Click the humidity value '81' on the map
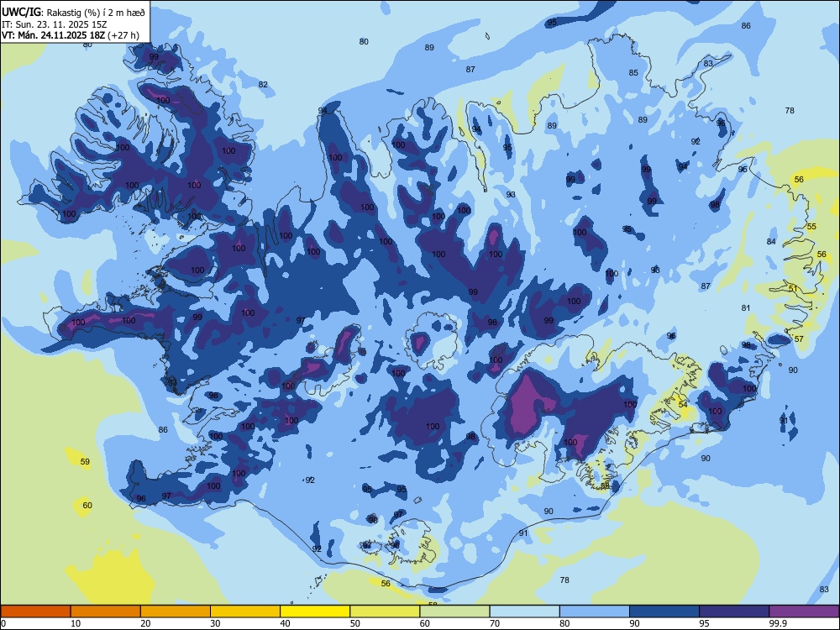Image resolution: width=840 pixels, height=630 pixels. [x=746, y=308]
